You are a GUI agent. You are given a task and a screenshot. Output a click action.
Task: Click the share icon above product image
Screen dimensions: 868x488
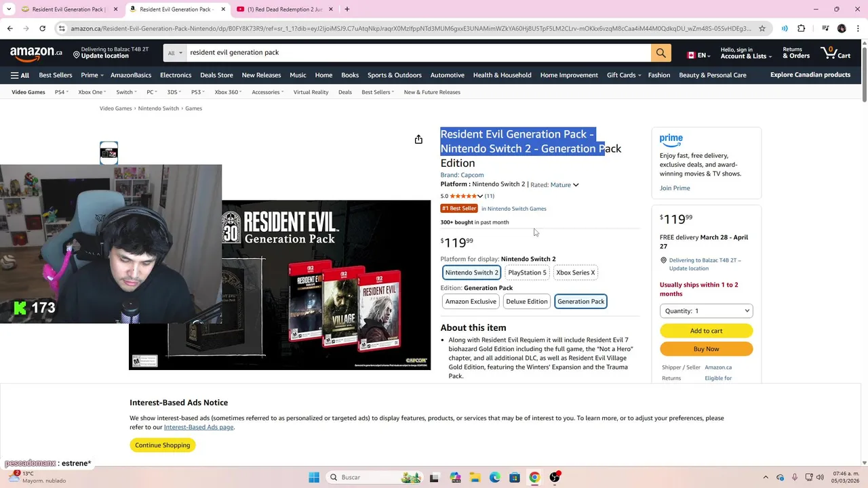418,140
